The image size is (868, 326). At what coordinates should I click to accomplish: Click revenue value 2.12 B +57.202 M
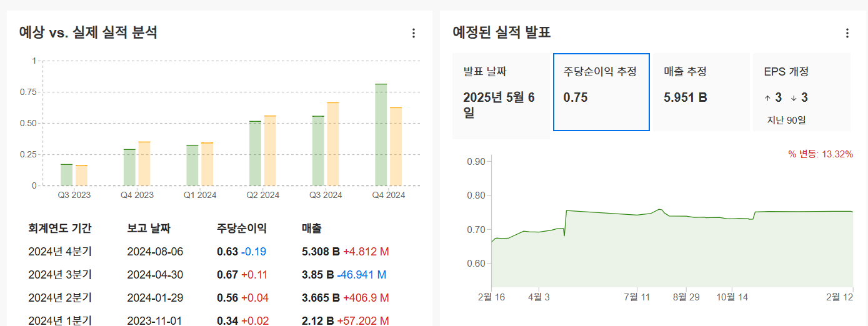[x=345, y=320]
